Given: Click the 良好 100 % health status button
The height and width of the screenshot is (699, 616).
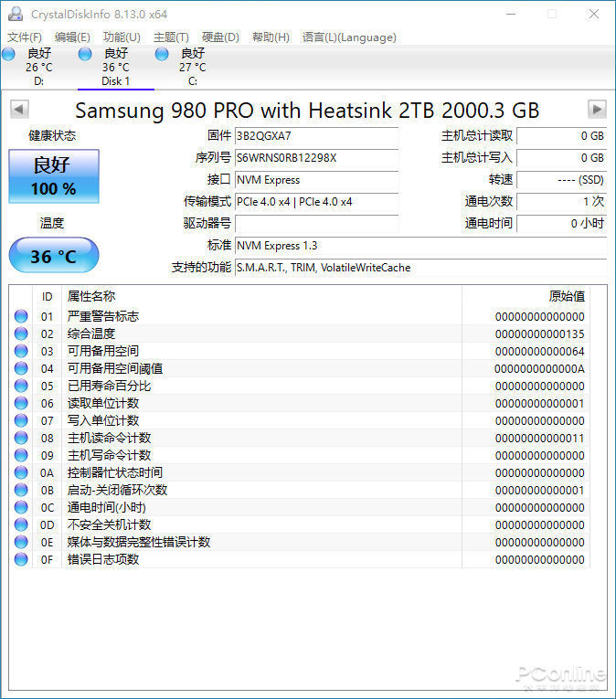Looking at the screenshot, I should [x=54, y=176].
